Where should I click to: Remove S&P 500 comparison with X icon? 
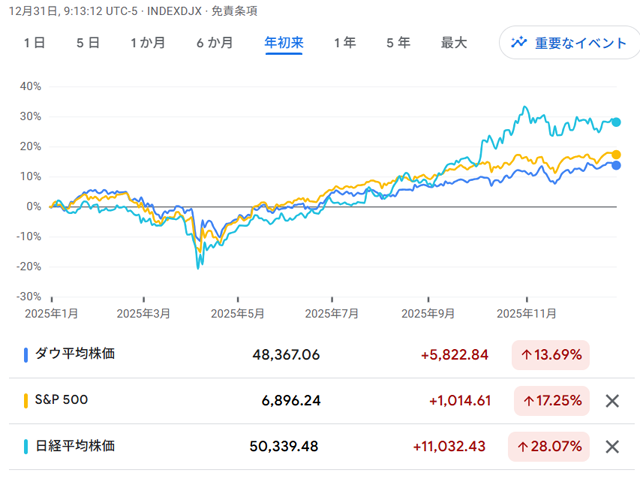pos(612,400)
